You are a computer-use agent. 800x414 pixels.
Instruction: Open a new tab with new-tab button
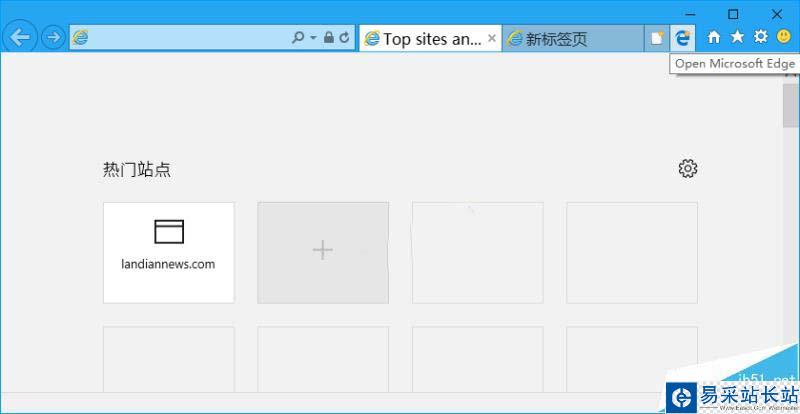pos(657,38)
